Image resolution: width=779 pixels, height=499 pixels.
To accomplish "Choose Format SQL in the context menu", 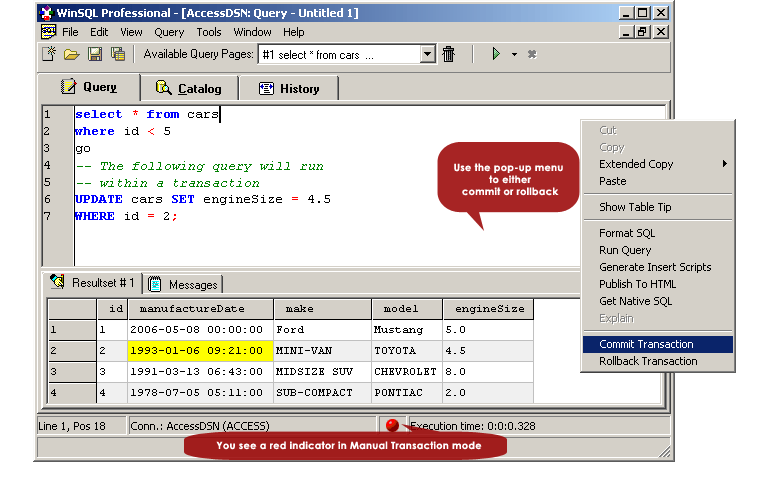I will 658,233.
